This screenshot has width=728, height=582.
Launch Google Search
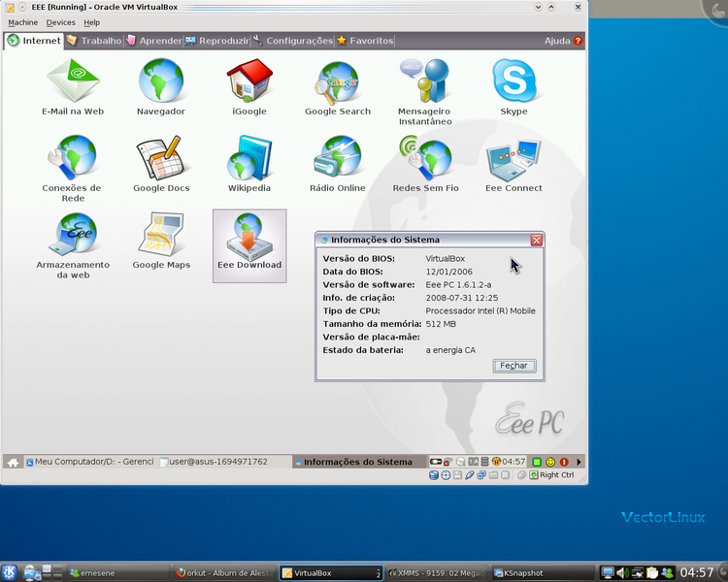pyautogui.click(x=338, y=86)
